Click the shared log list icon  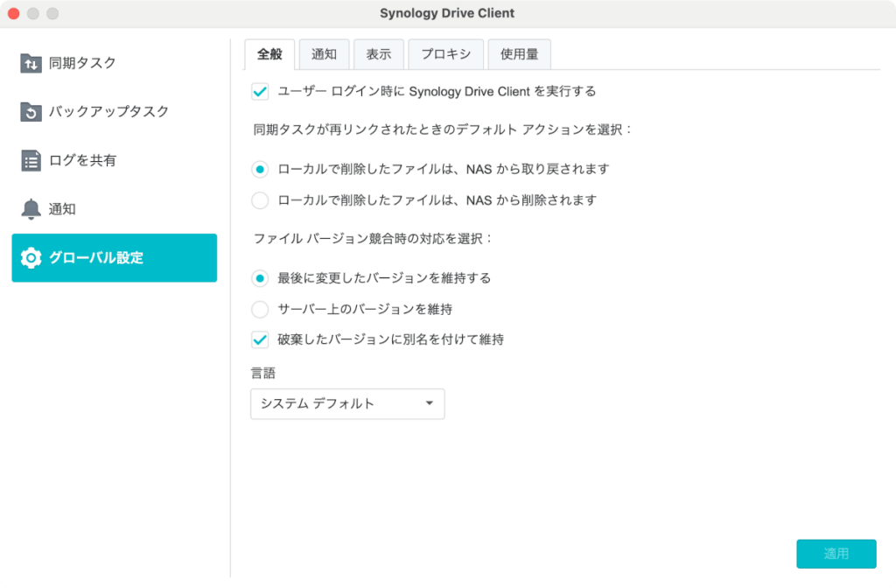tap(31, 161)
